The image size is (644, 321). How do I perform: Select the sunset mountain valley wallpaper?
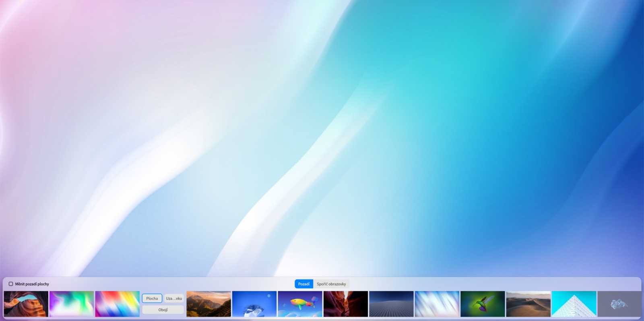209,304
